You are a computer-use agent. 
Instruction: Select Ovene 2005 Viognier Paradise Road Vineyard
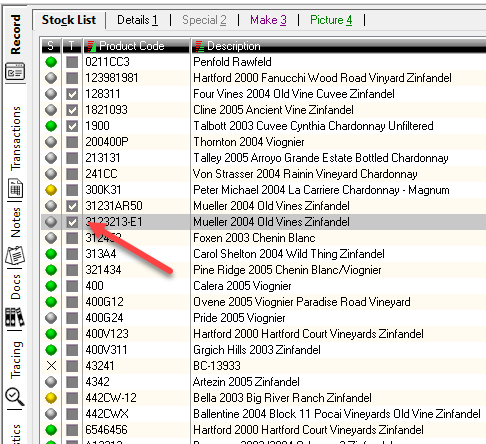[x=302, y=302]
